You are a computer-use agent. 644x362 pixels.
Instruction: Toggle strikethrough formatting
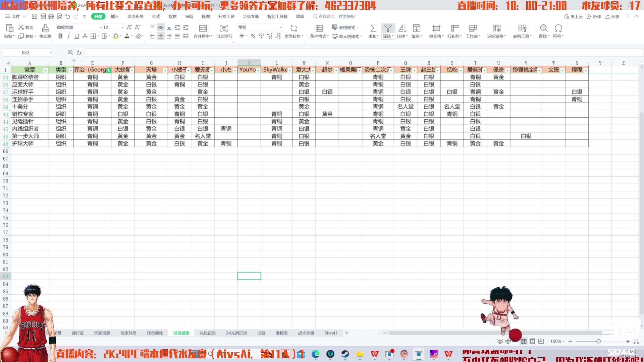click(85, 36)
